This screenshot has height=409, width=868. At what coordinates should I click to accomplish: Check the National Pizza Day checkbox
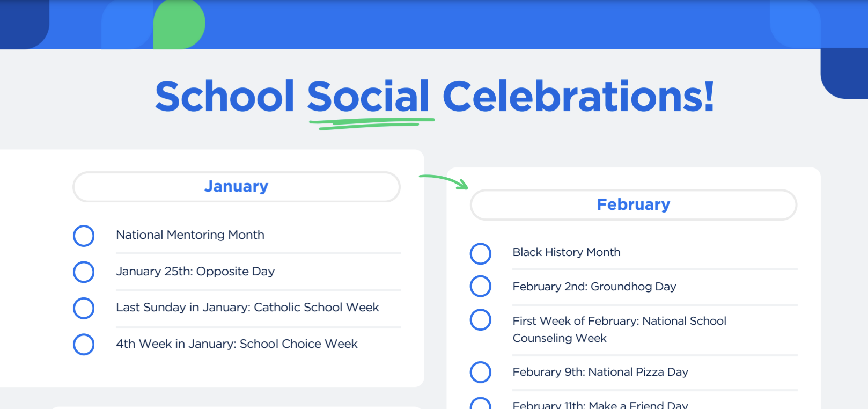pos(481,372)
